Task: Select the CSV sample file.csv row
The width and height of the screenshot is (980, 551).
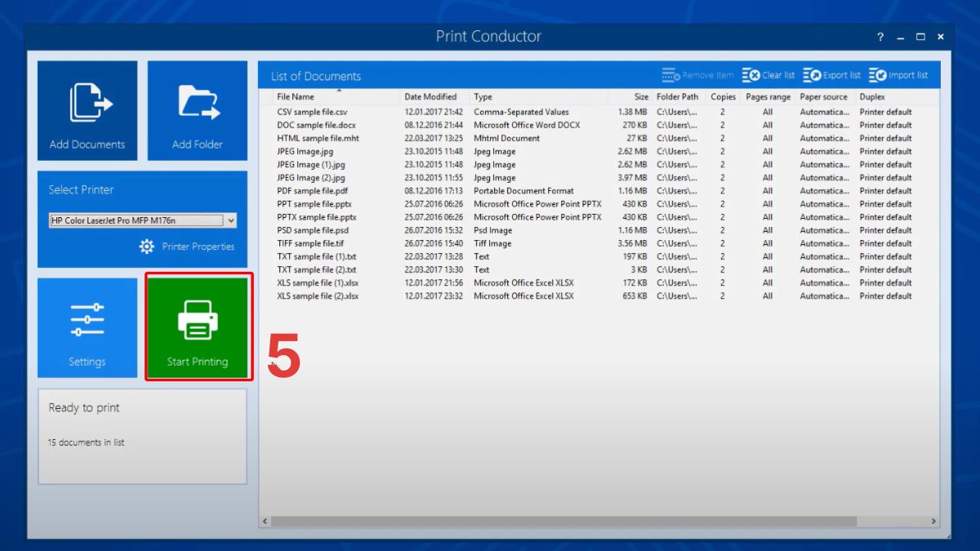Action: pos(600,112)
